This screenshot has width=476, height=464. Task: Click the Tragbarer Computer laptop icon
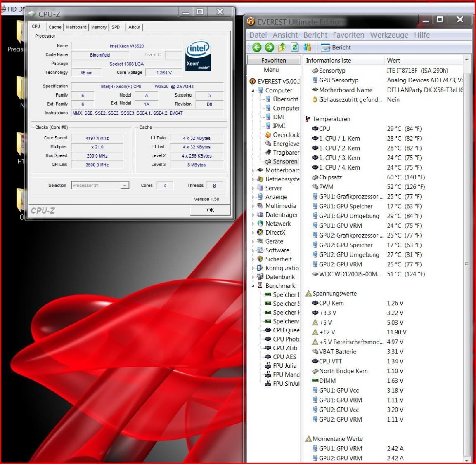click(268, 152)
